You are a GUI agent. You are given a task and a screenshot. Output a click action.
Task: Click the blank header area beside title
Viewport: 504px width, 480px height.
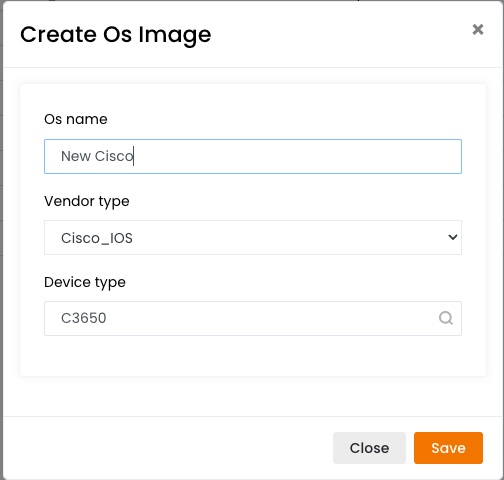coord(340,35)
